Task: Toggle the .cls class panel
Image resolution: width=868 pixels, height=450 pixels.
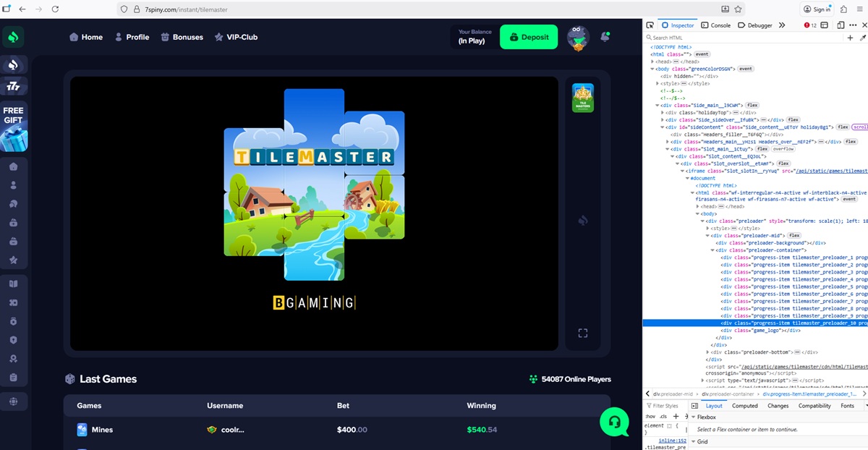Action: pos(663,417)
